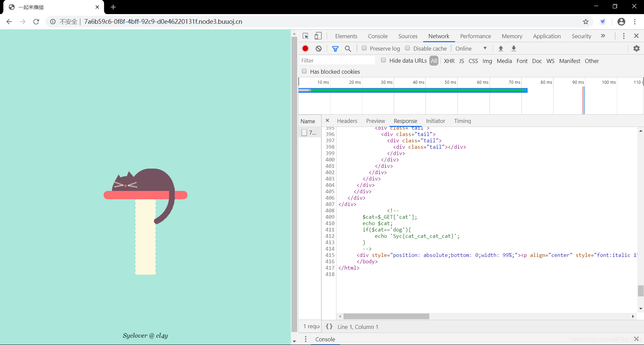This screenshot has height=345, width=644.
Task: Open network search magnifier
Action: [x=348, y=49]
